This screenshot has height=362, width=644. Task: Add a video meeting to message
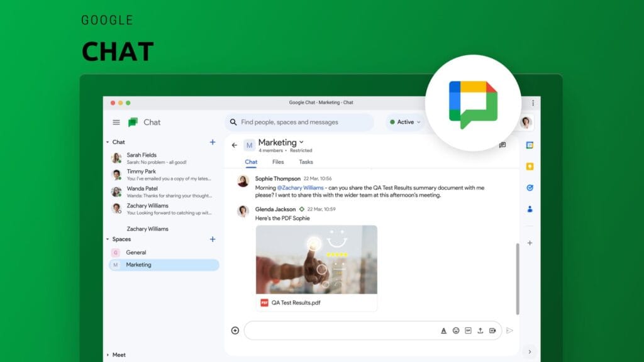[492, 331]
